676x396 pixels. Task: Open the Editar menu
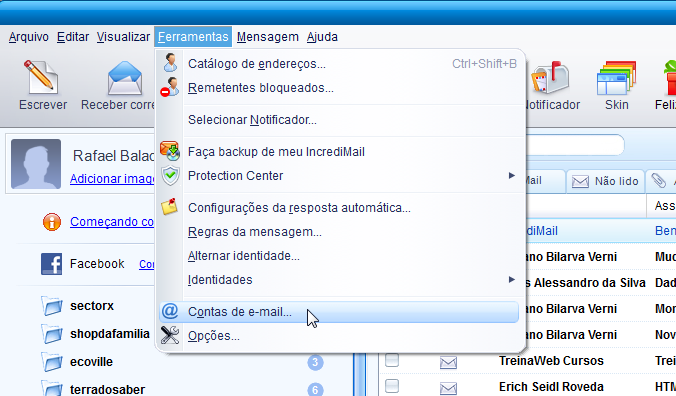pyautogui.click(x=73, y=37)
